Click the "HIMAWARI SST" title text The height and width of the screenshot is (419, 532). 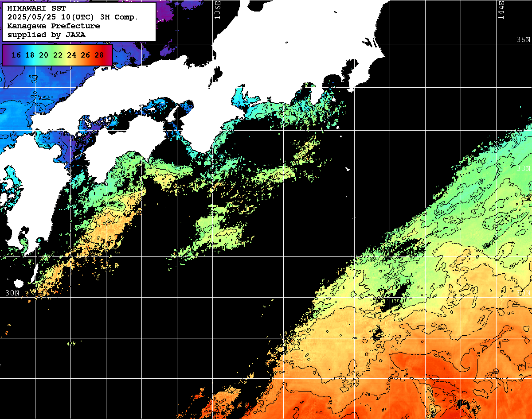point(29,9)
